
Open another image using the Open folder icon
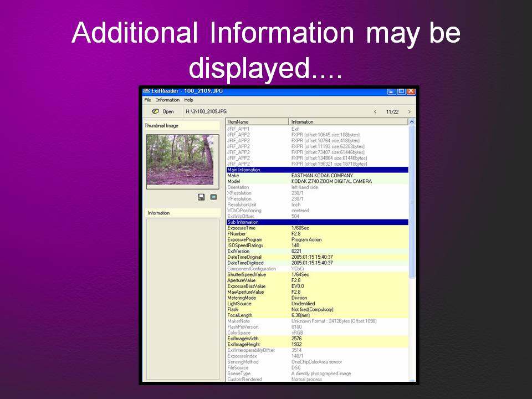pos(155,111)
